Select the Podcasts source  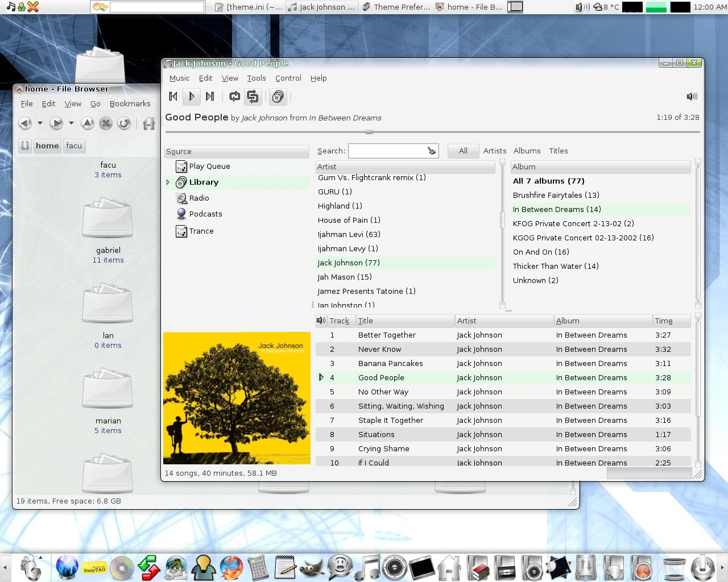[205, 214]
